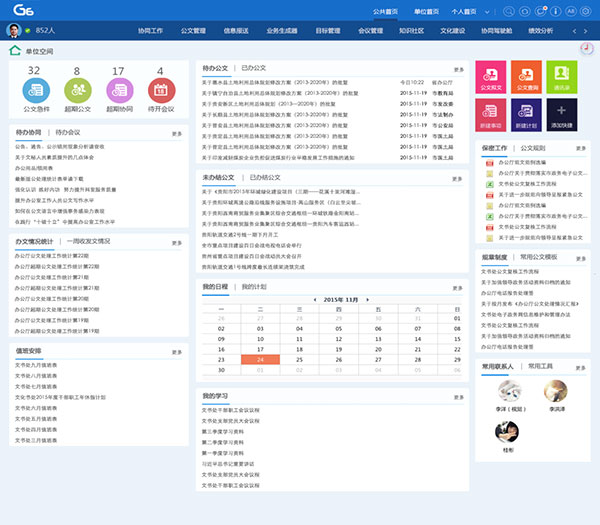Show previous nav items with left chevron
The width and height of the screenshot is (600, 525).
coord(574,31)
